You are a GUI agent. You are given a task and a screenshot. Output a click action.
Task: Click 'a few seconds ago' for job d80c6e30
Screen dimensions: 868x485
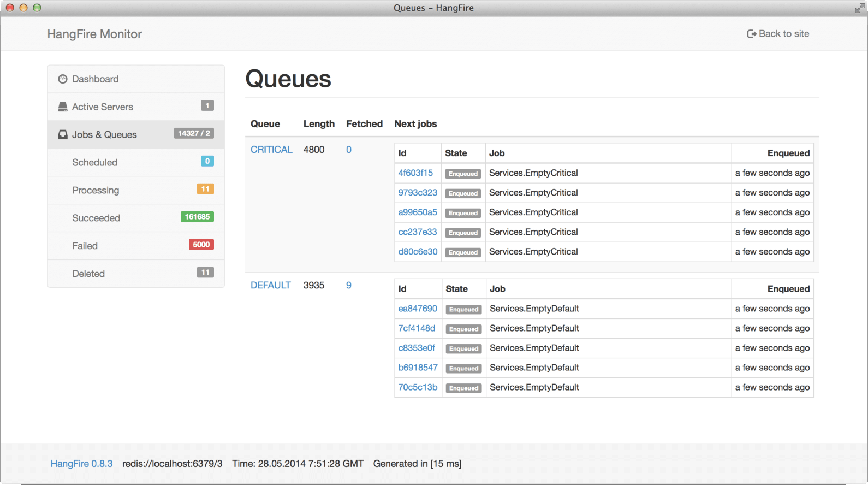pos(772,252)
